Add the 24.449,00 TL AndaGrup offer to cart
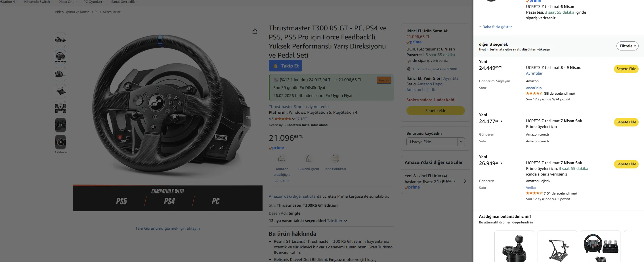Screen dimensions: 644x262 pos(626,69)
